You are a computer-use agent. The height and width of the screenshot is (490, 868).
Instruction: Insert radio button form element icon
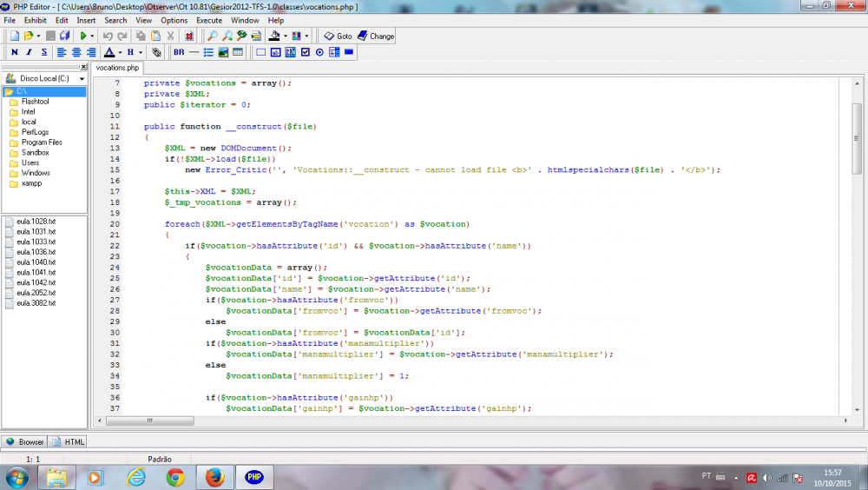pyautogui.click(x=319, y=52)
